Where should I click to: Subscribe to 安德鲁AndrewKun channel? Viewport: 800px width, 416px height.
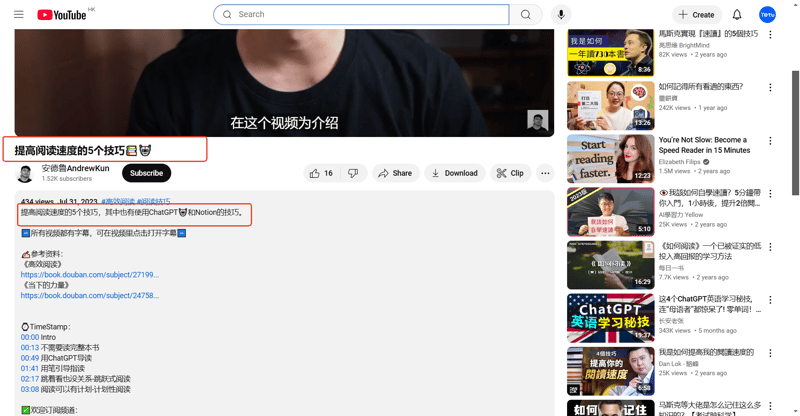(146, 173)
